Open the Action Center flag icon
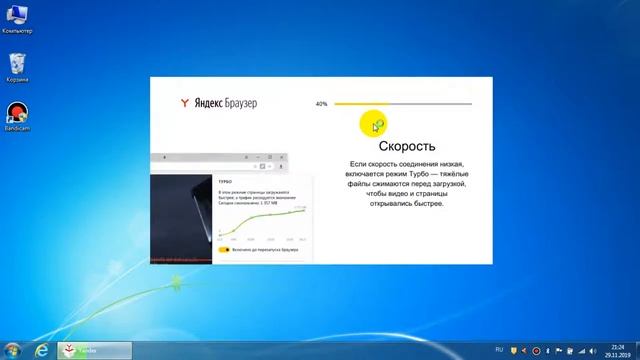 point(559,351)
